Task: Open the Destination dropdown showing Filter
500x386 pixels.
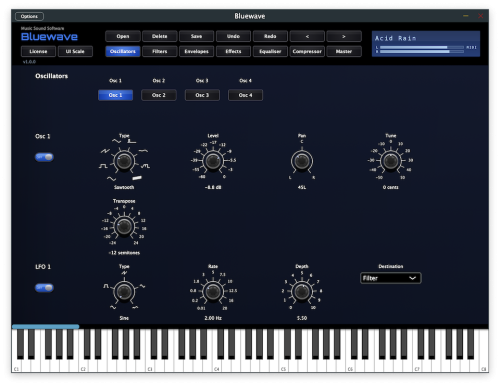Action: pos(390,278)
